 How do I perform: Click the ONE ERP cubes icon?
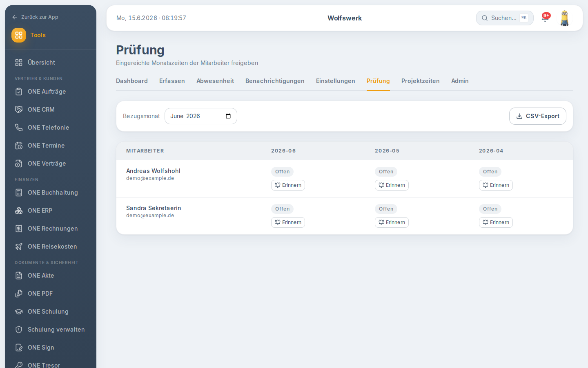click(19, 211)
